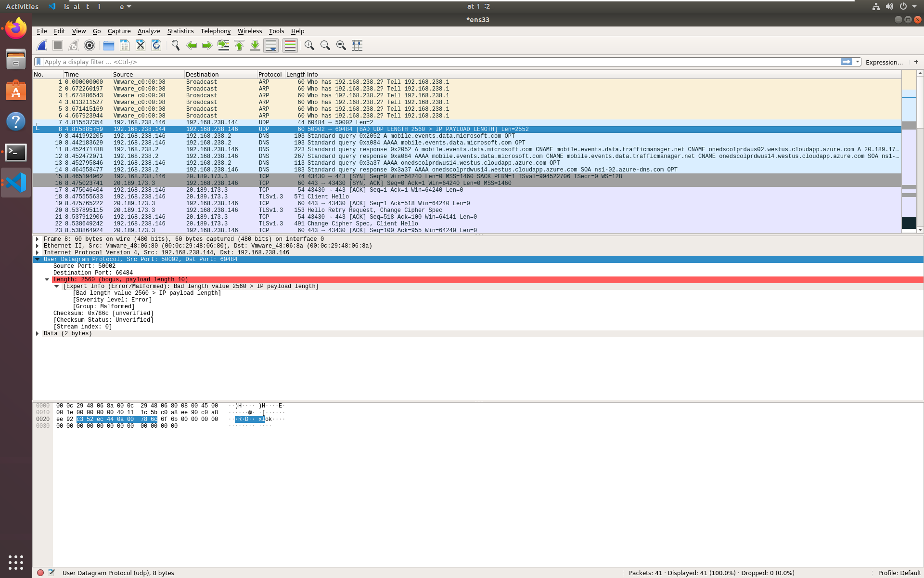This screenshot has width=924, height=578.
Task: Toggle packet list colorization
Action: point(290,45)
